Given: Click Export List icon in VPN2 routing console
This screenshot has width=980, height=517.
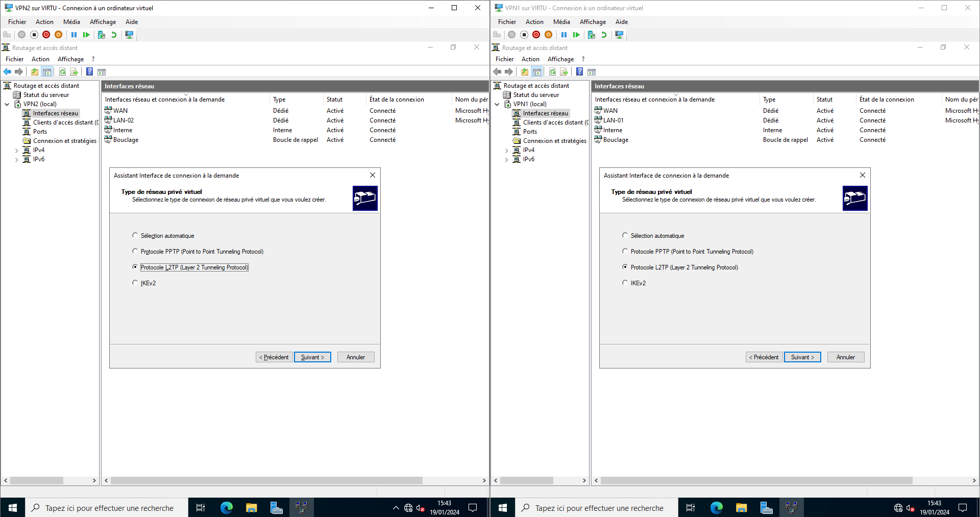Looking at the screenshot, I should click(74, 72).
